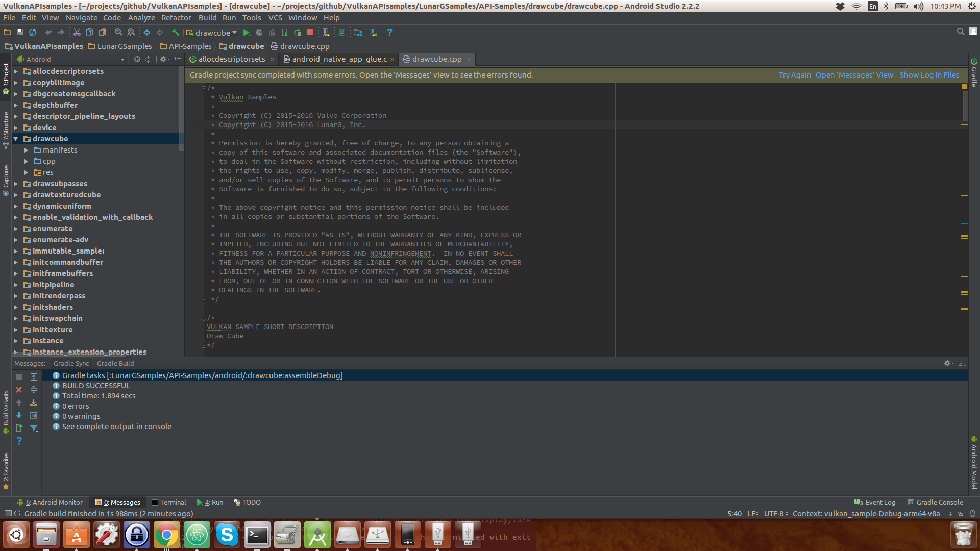
Task: Click the Export to text file icon in Messages
Action: click(x=19, y=428)
